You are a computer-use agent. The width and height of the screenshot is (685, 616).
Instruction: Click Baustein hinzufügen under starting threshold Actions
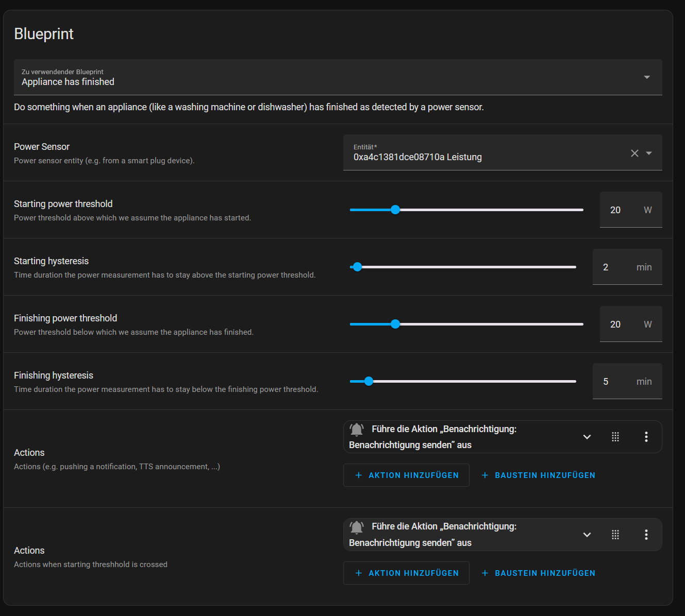coord(538,573)
